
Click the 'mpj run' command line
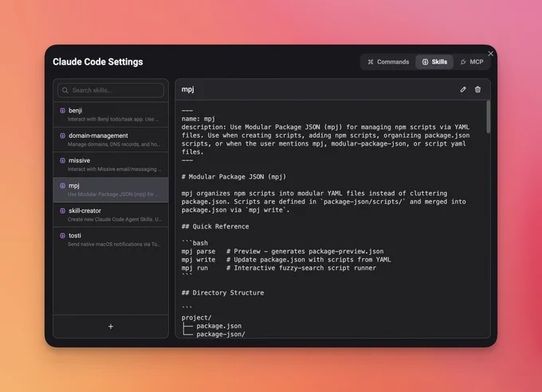[279, 268]
